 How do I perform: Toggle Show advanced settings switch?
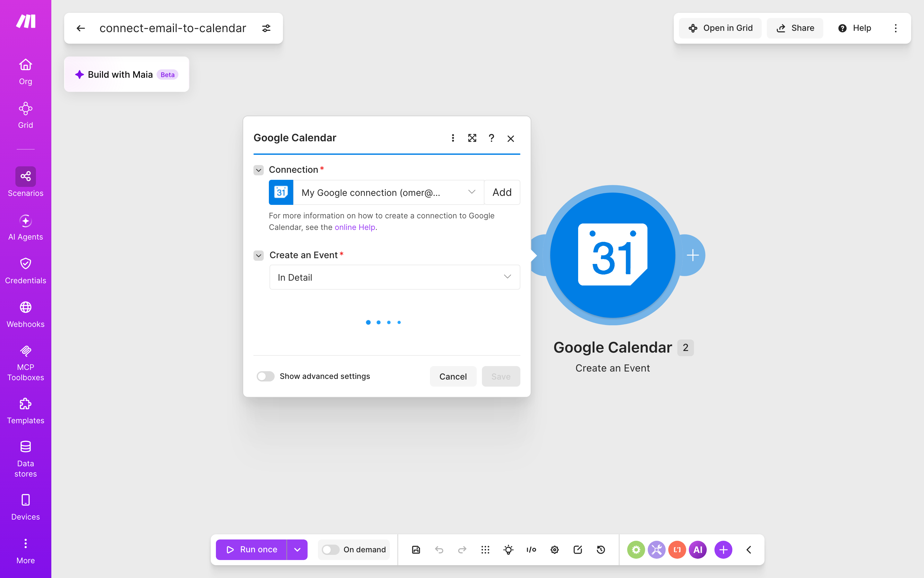[265, 376]
